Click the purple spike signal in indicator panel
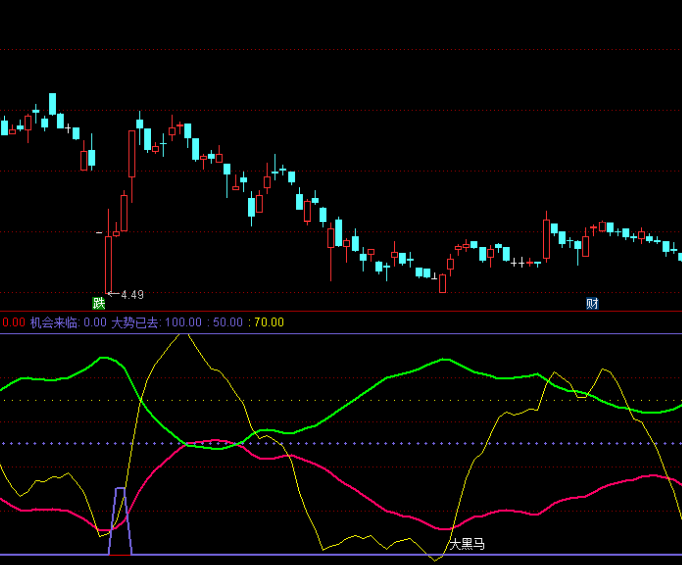Image resolution: width=682 pixels, height=565 pixels. tap(120, 521)
